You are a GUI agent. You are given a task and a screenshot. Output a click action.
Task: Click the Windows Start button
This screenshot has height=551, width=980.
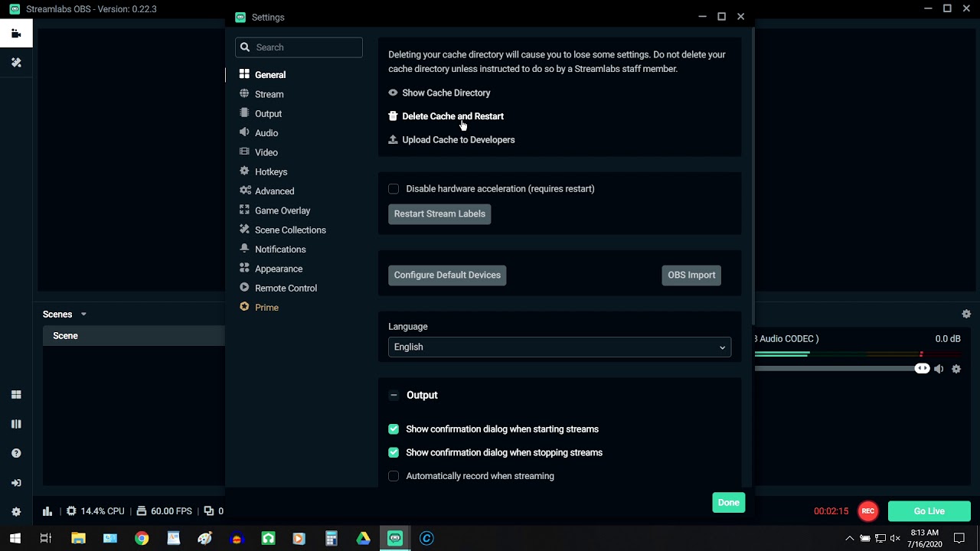[15, 539]
